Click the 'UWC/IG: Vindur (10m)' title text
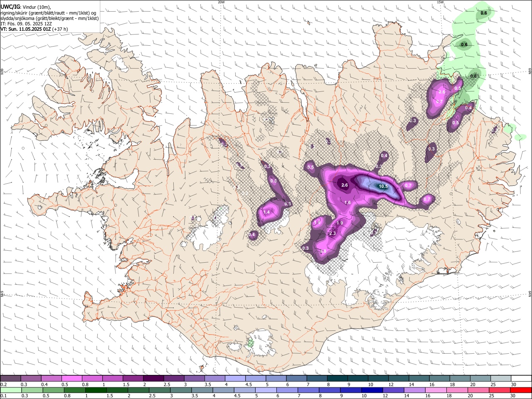The height and width of the screenshot is (399, 532). 25,7
